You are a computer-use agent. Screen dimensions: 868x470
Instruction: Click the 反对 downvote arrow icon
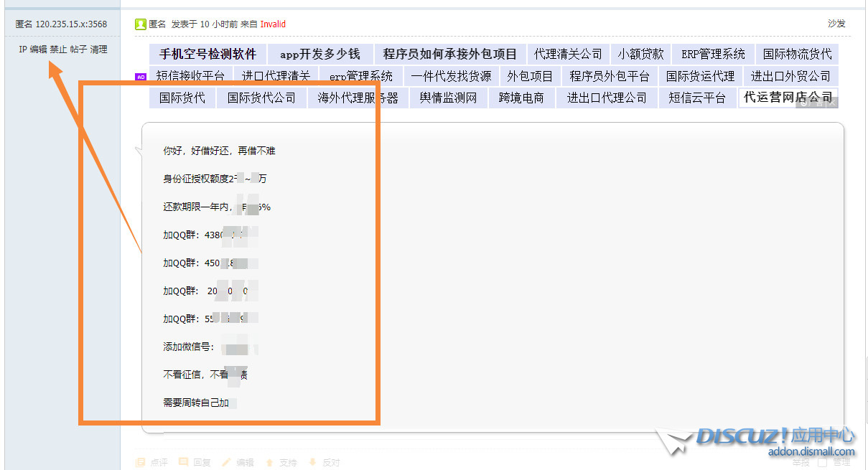click(x=313, y=461)
